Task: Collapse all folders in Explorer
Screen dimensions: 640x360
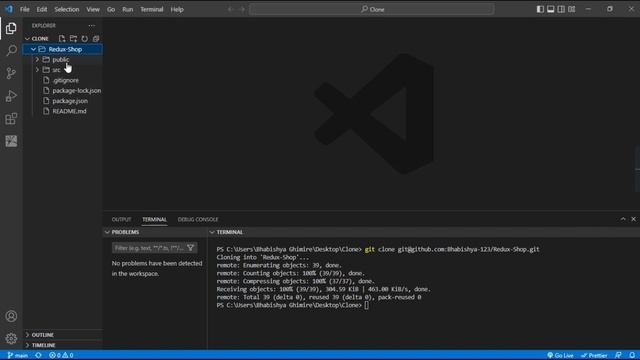Action: point(96,38)
